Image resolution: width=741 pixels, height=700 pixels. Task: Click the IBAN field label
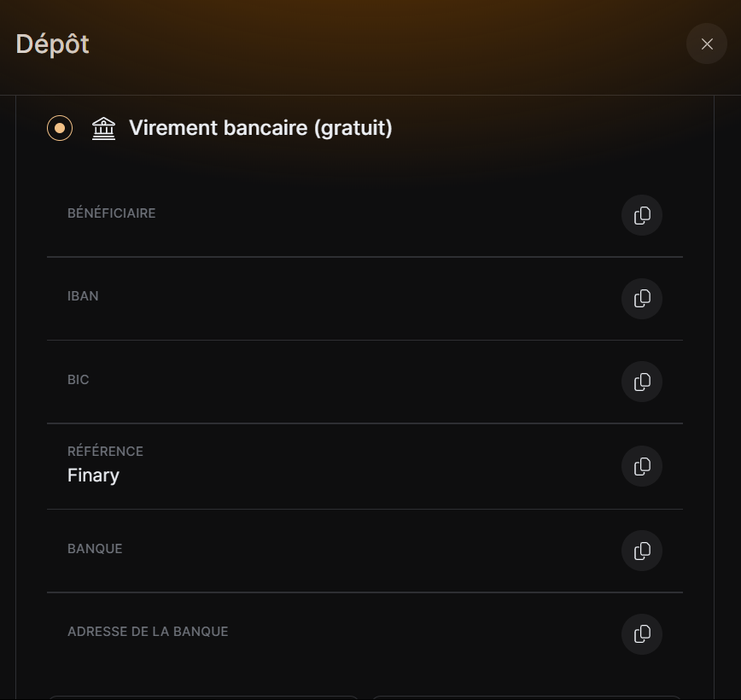click(x=83, y=296)
